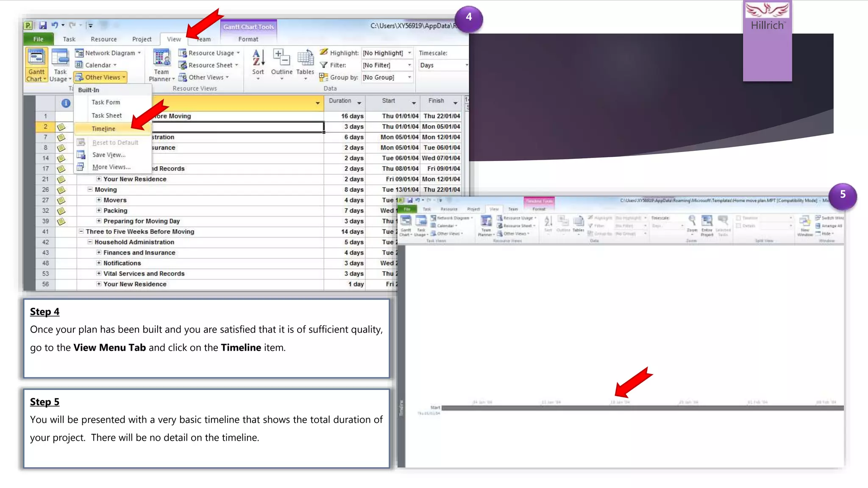Expand the Movers task
Viewport: 868px width, 488px height.
click(x=99, y=200)
